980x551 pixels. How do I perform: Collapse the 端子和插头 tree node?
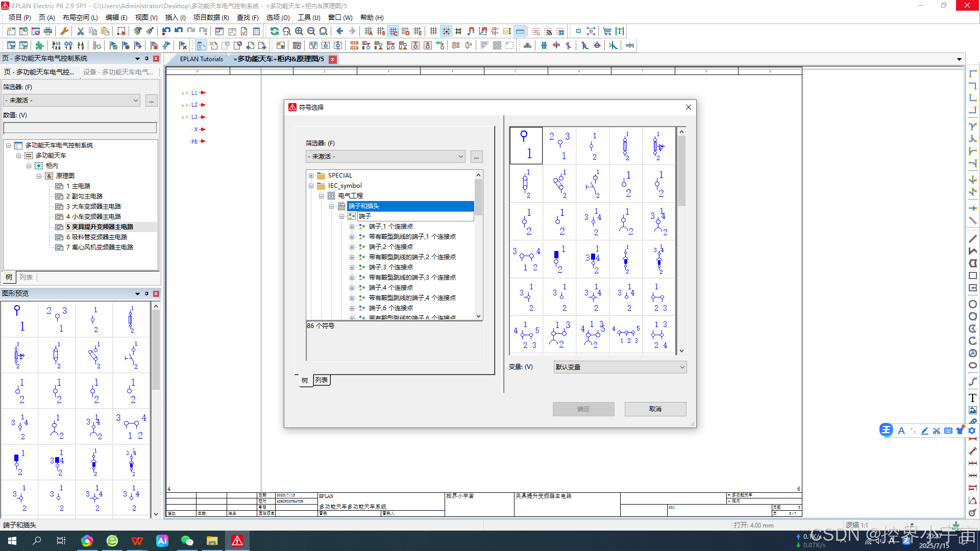[x=331, y=206]
